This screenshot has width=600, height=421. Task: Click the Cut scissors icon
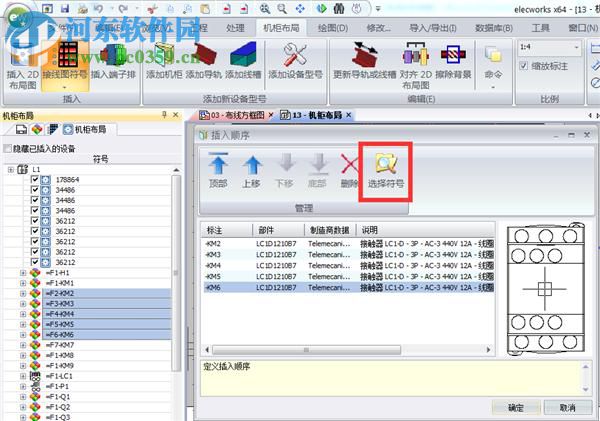click(152, 8)
